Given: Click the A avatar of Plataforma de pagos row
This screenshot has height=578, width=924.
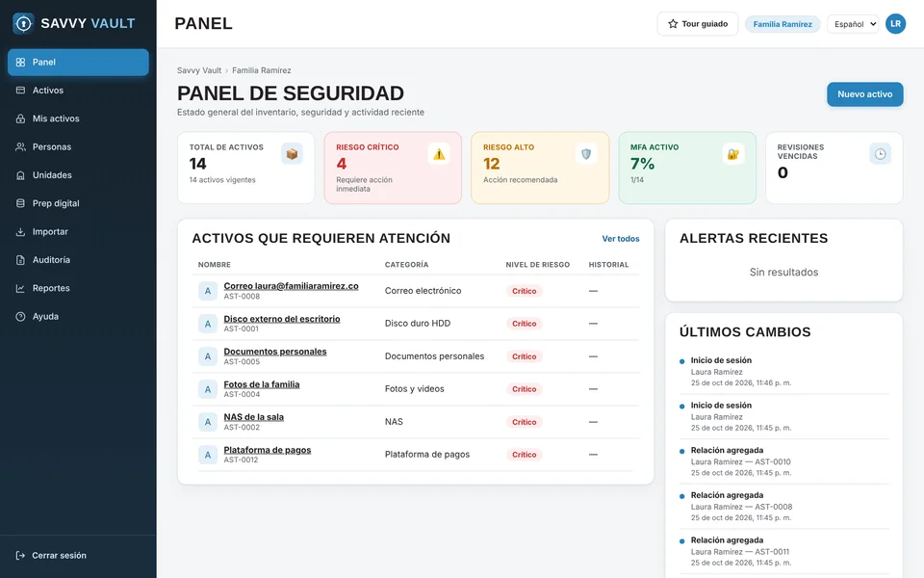Looking at the screenshot, I should pos(208,455).
